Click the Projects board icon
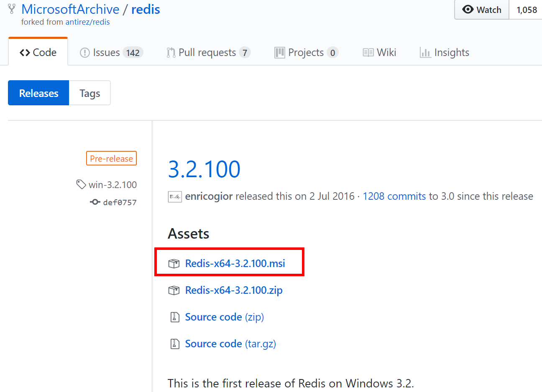Viewport: 542px width, 392px height. (x=279, y=53)
